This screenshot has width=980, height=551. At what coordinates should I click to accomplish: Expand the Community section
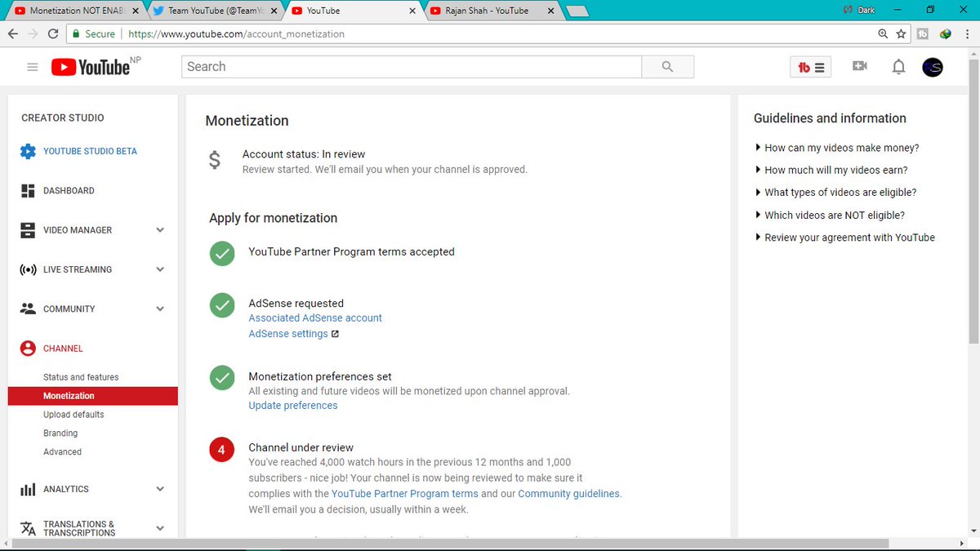coord(160,309)
